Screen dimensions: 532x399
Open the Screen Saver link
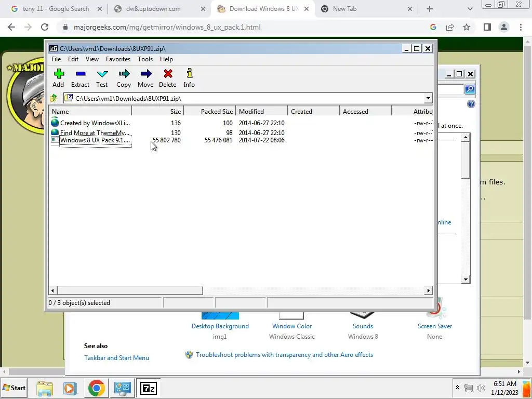point(435,326)
